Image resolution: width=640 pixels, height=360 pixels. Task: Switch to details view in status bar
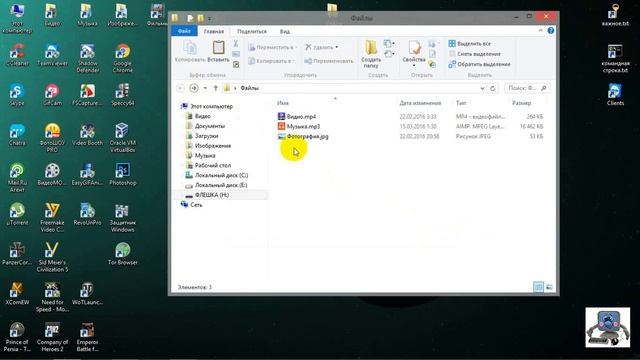(x=538, y=287)
